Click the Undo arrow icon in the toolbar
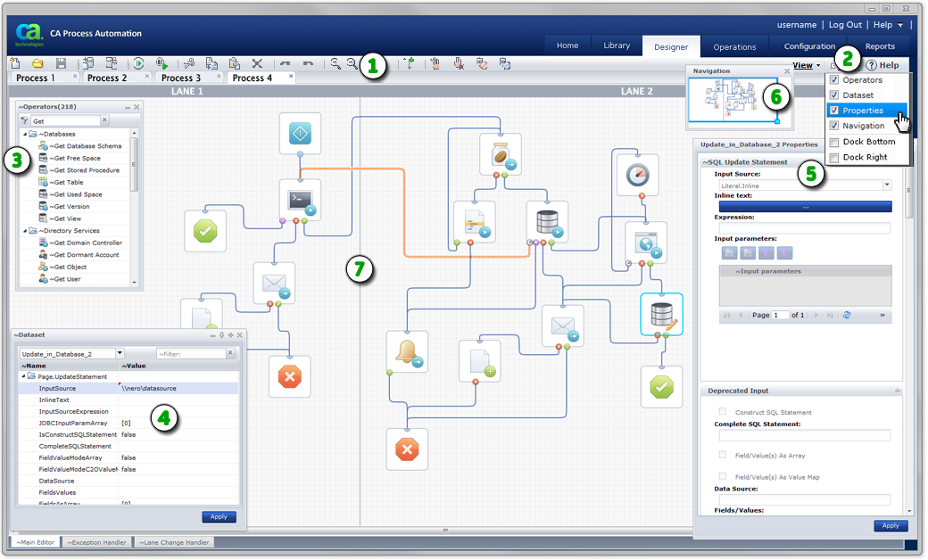Image resolution: width=928 pixels, height=560 pixels. (x=286, y=62)
